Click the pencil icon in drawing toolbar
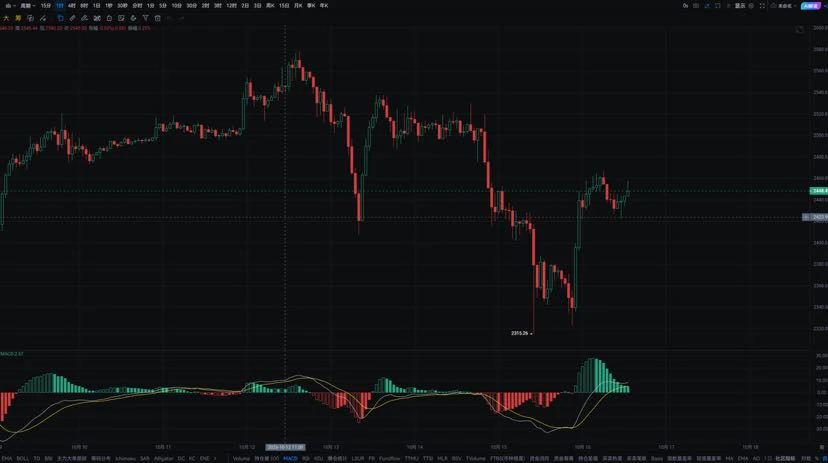Viewport: 828px width, 463px height. pos(84,18)
